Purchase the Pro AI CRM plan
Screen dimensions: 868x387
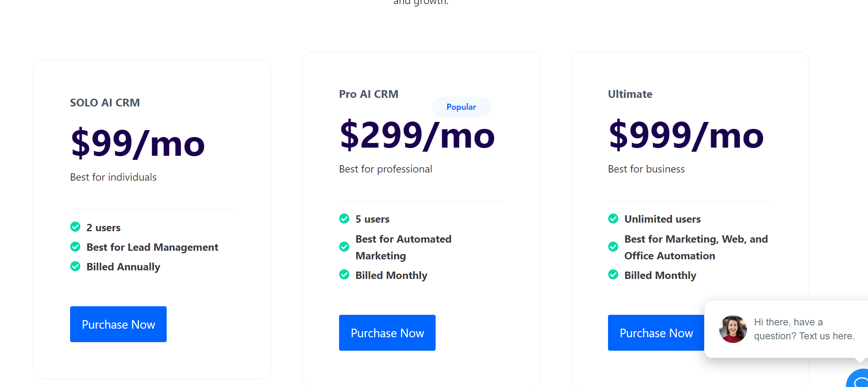pyautogui.click(x=387, y=333)
